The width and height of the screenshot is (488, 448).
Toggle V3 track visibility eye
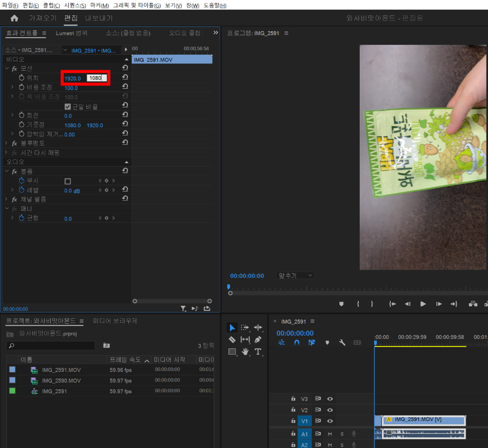(330, 399)
